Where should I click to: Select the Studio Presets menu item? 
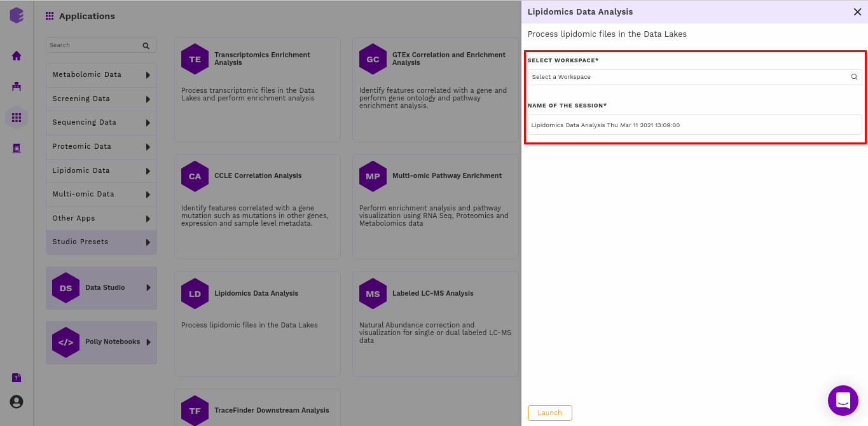pyautogui.click(x=101, y=242)
